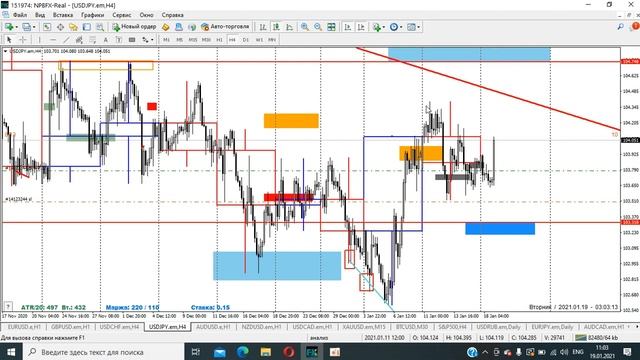The width and height of the screenshot is (640, 360).
Task: Select the vertical line drawing tool
Action: (x=40, y=40)
